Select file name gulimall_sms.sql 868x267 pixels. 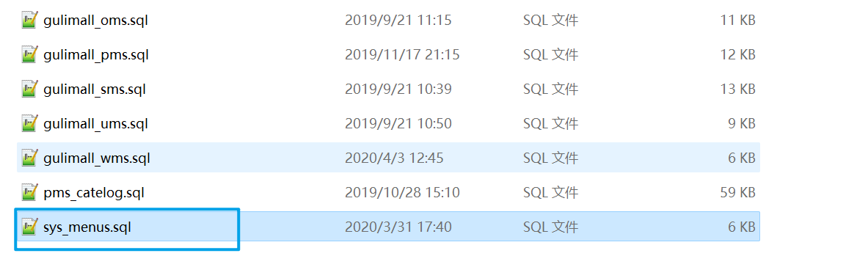click(95, 89)
